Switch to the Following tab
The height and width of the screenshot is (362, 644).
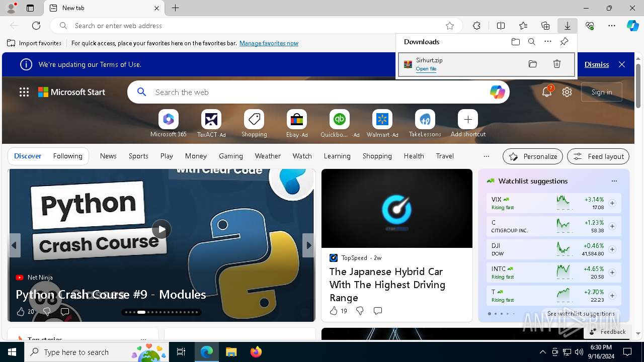(67, 156)
